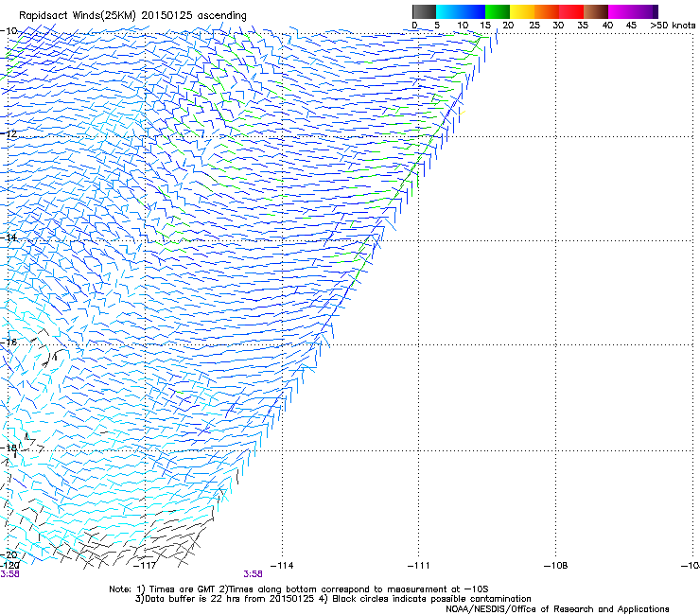The image size is (700, 615).
Task: Click the NOAA/NESDIS Office of Research credit
Action: click(x=557, y=609)
